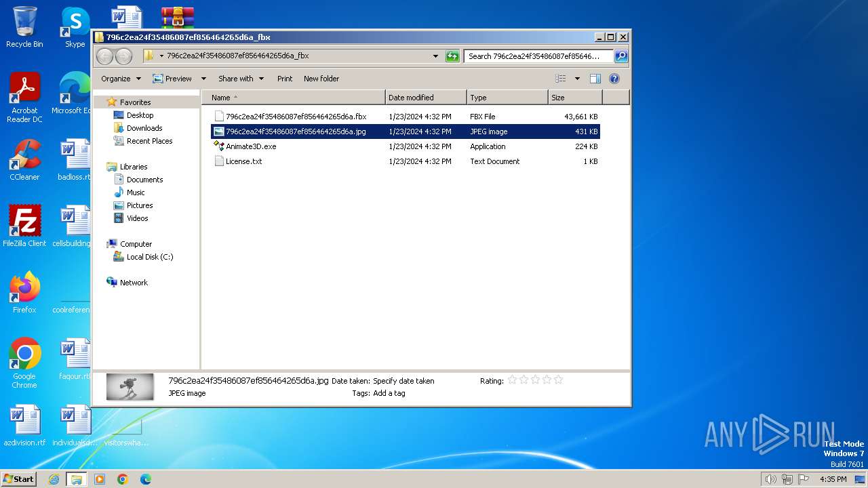Open Downloads in navigation pane
The image size is (868, 488).
pyautogui.click(x=144, y=128)
